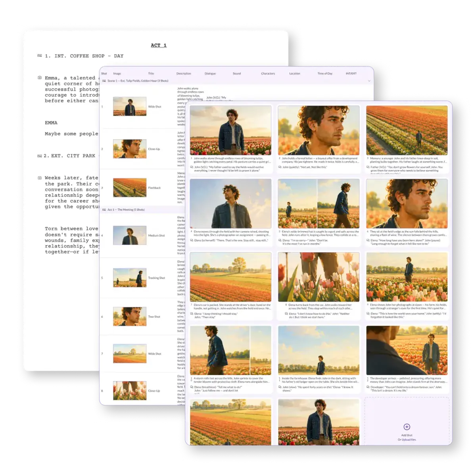The image size is (476, 476).
Task: Click the camera icon beside 'Emma, a talented' paragraph
Action: click(x=40, y=78)
